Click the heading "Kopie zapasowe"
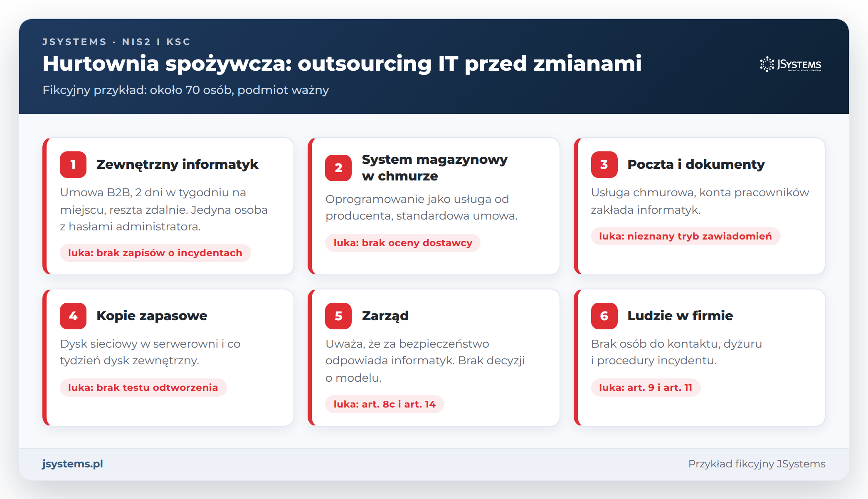The width and height of the screenshot is (868, 499). [152, 316]
